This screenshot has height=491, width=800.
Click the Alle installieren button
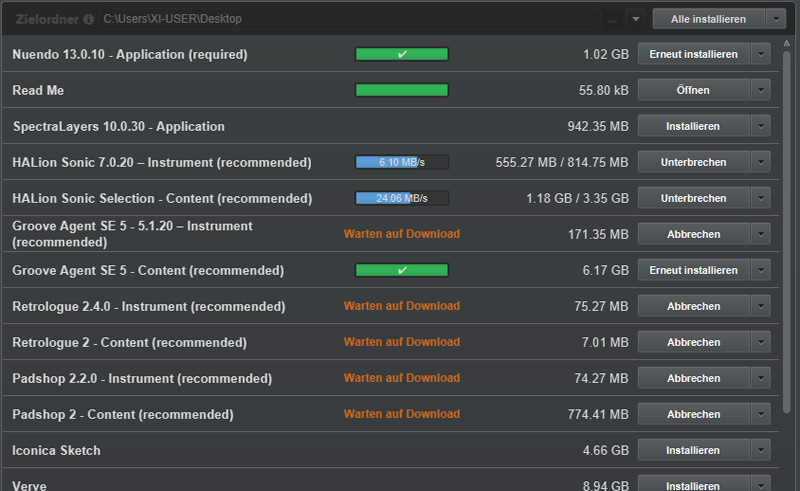(x=707, y=19)
